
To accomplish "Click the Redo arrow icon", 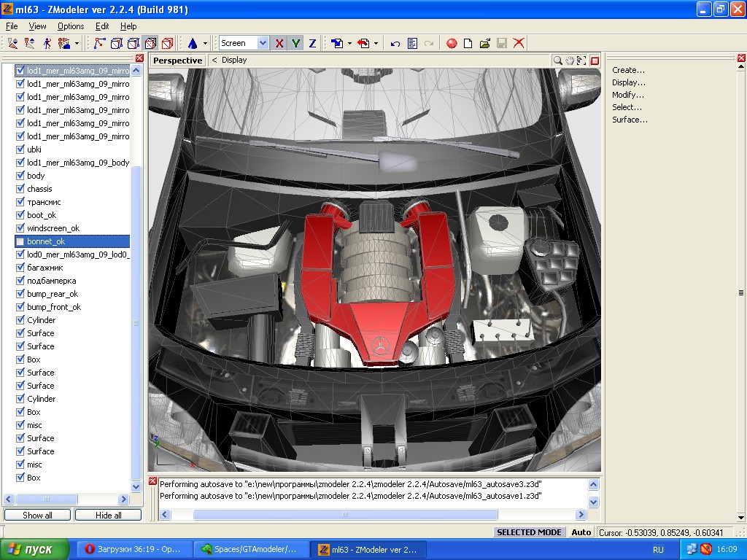I will click(x=429, y=43).
